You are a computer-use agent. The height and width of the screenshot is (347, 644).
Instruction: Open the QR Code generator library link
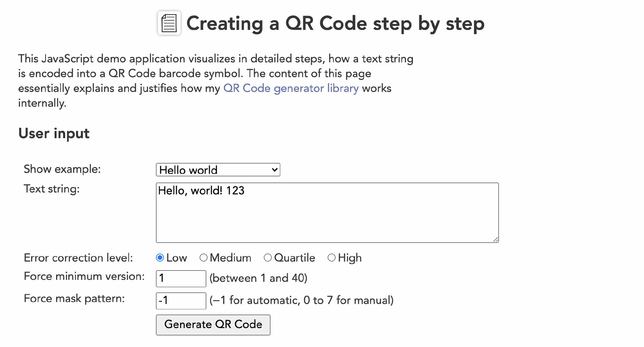click(x=291, y=88)
